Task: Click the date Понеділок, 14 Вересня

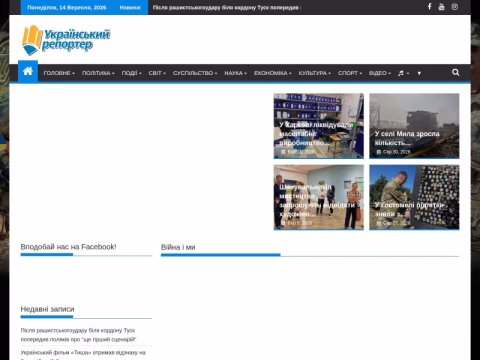Action: [66, 7]
